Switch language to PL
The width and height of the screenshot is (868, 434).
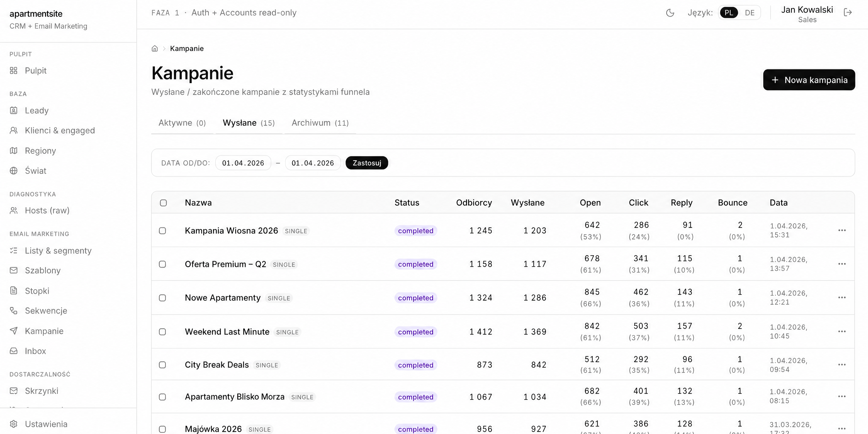tap(729, 13)
